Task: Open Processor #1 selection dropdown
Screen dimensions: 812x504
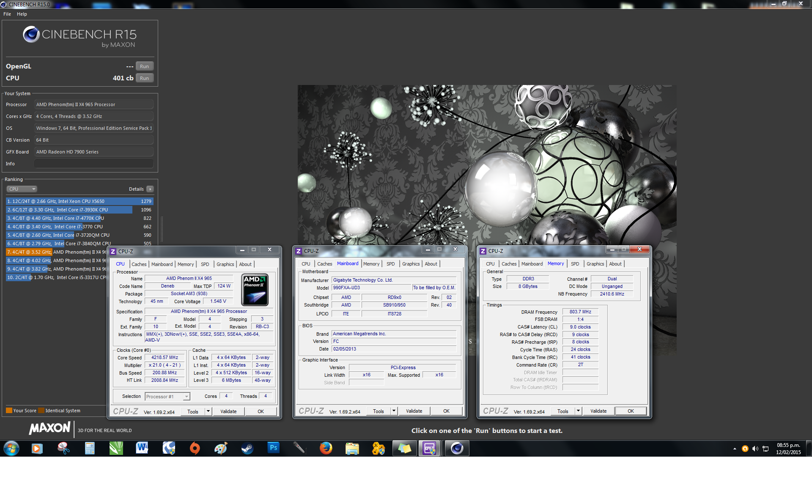Action: coord(167,397)
